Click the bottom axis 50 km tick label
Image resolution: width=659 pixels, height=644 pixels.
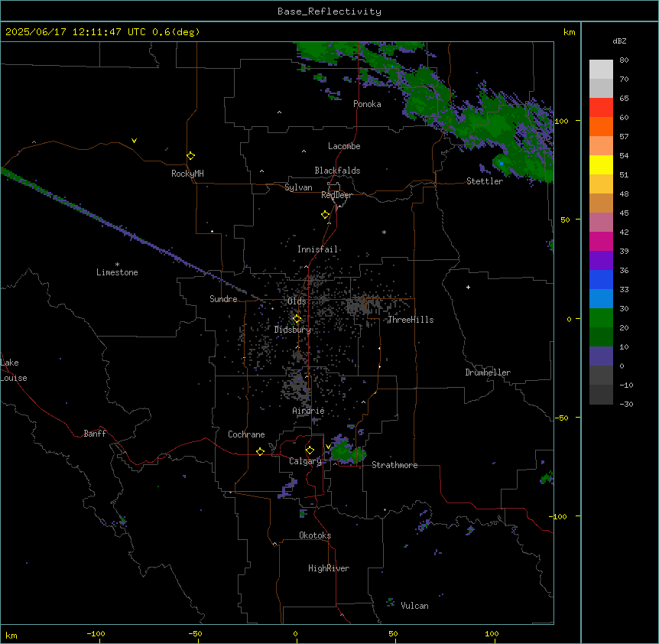click(393, 633)
